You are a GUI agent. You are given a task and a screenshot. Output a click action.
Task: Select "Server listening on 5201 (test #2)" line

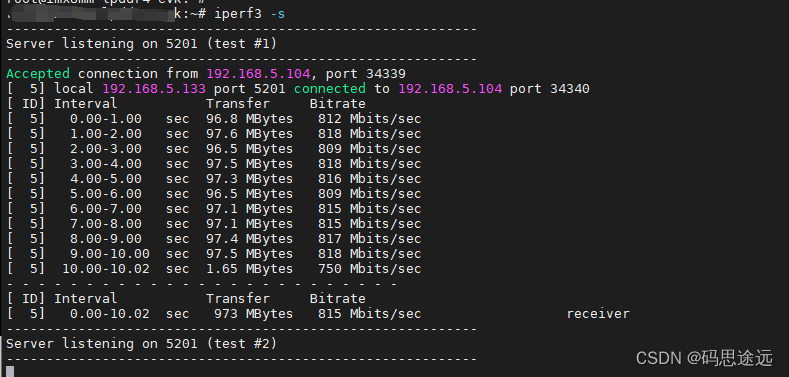141,344
